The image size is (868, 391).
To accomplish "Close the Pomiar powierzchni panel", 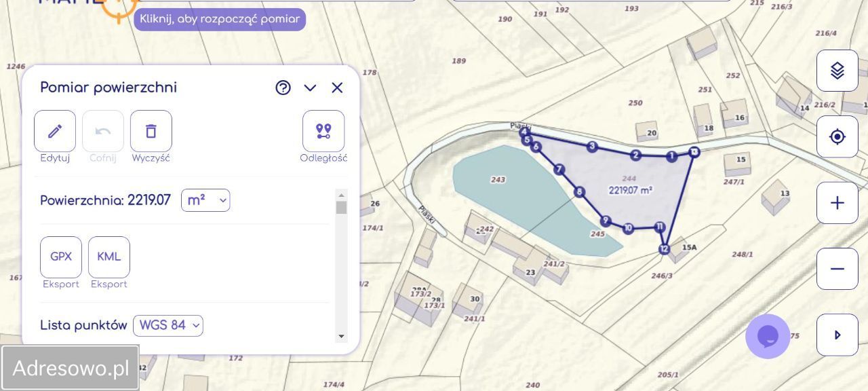I will click(x=337, y=88).
